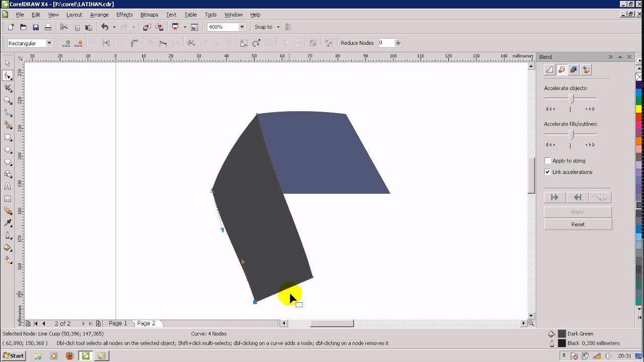Open Blend Color tab in docker
The height and width of the screenshot is (362, 644).
(574, 70)
